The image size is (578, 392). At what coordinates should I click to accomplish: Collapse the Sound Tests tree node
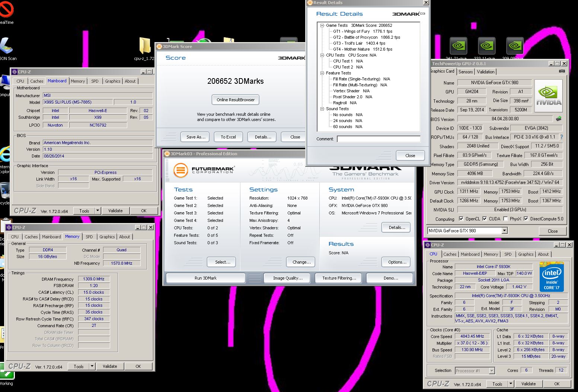(322, 109)
